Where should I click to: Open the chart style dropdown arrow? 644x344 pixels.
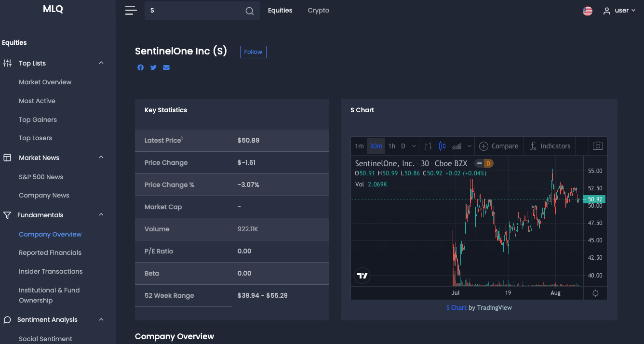(469, 146)
